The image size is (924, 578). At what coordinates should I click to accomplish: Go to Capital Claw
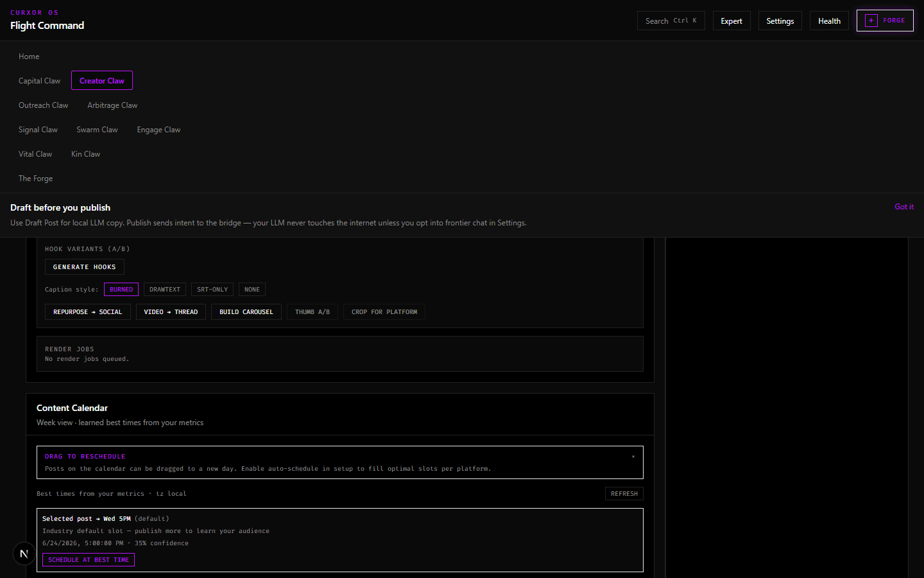point(39,81)
